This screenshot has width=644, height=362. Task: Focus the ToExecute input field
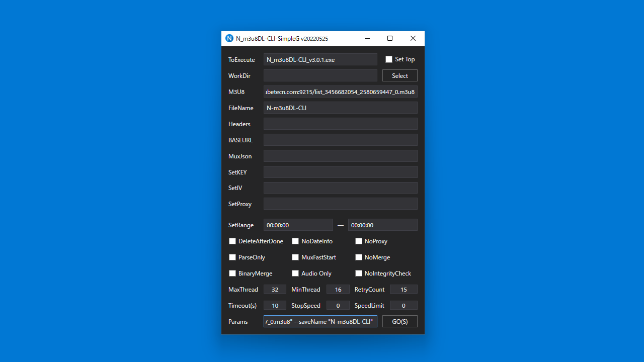pyautogui.click(x=320, y=59)
